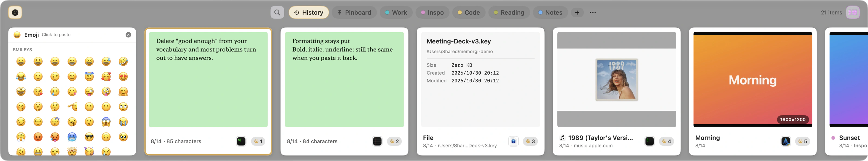
Task: Click the paw badge numbered 3
Action: click(x=530, y=141)
